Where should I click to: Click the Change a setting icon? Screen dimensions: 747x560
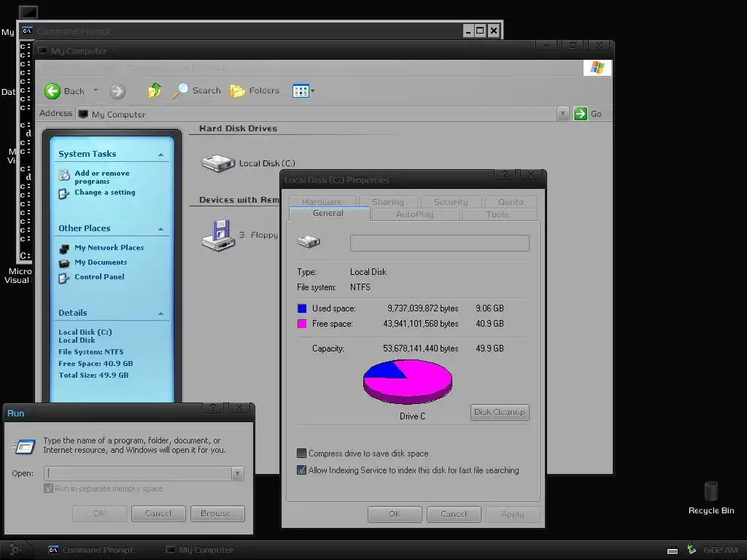64,193
